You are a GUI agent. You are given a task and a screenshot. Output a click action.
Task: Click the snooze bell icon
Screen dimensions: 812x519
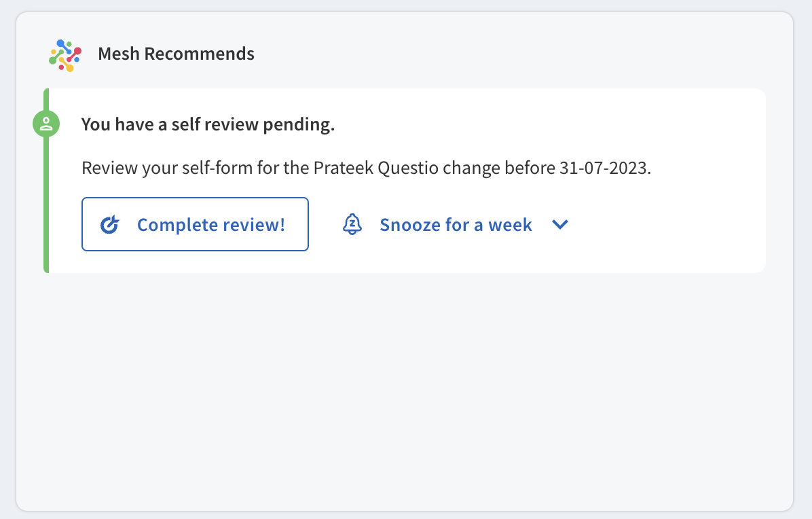coord(352,224)
